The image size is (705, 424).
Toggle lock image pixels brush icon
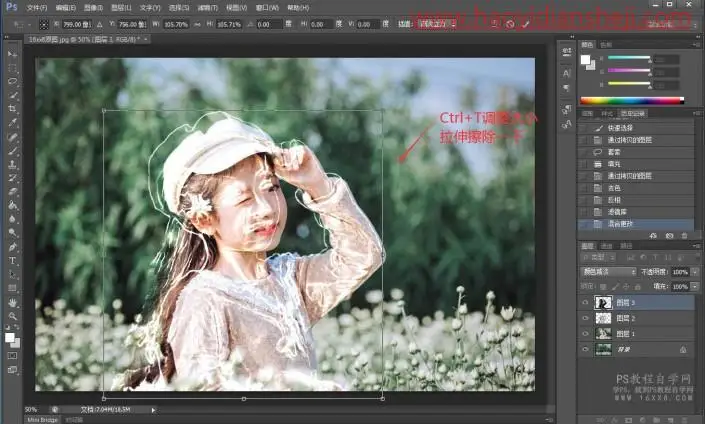pyautogui.click(x=615, y=286)
